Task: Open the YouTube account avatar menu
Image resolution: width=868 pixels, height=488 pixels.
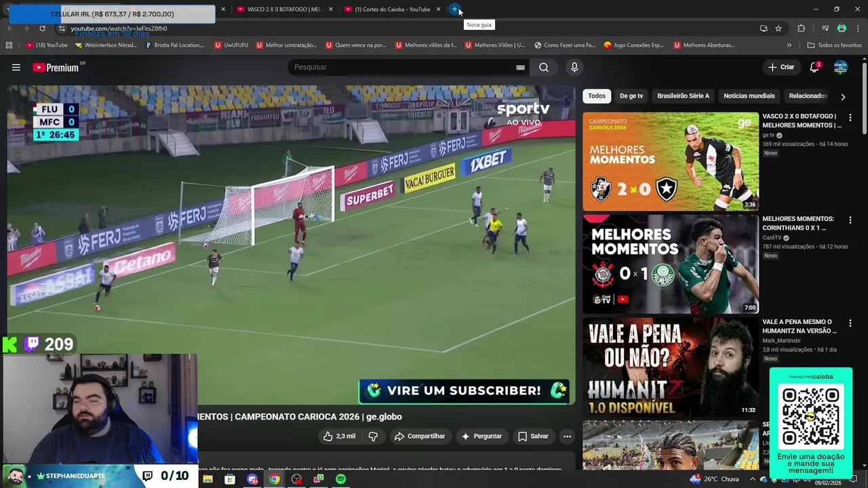Action: [x=840, y=67]
